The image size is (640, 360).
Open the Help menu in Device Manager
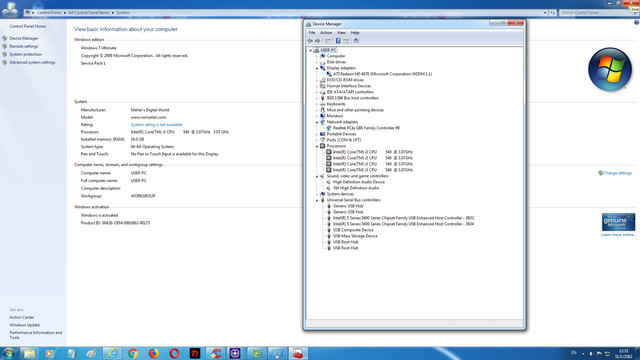(355, 33)
